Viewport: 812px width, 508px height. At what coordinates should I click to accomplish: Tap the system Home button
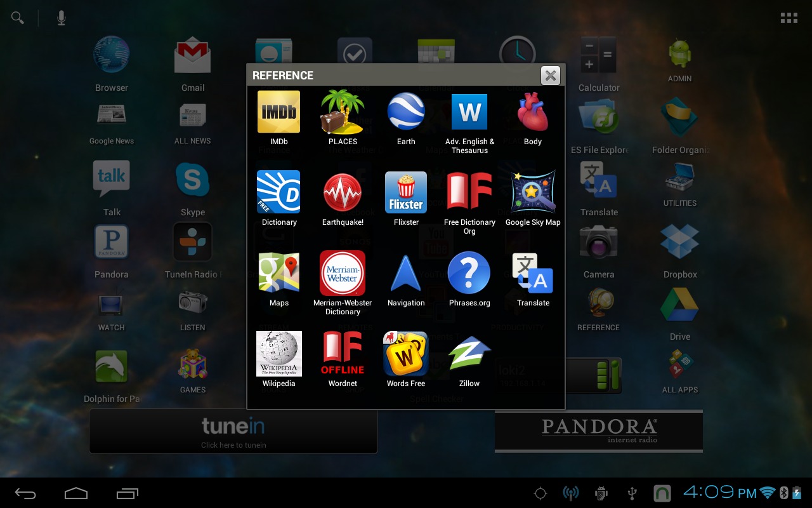pos(76,493)
